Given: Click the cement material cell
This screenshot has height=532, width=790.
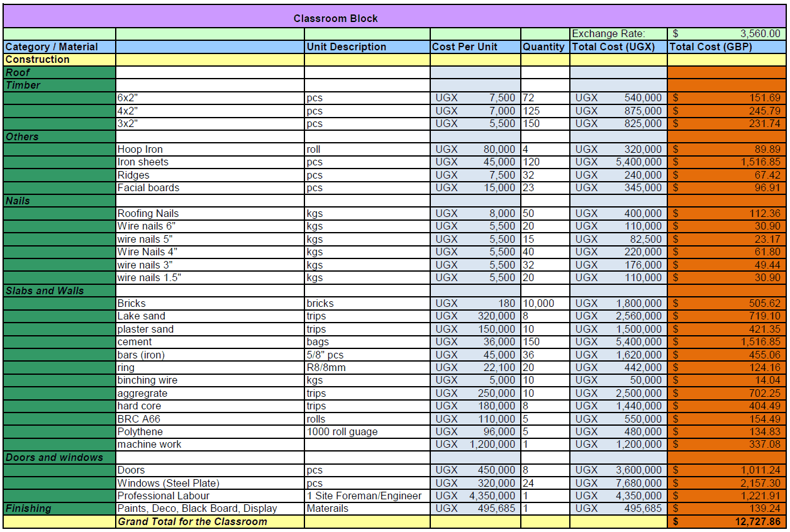Looking at the screenshot, I should tap(210, 341).
